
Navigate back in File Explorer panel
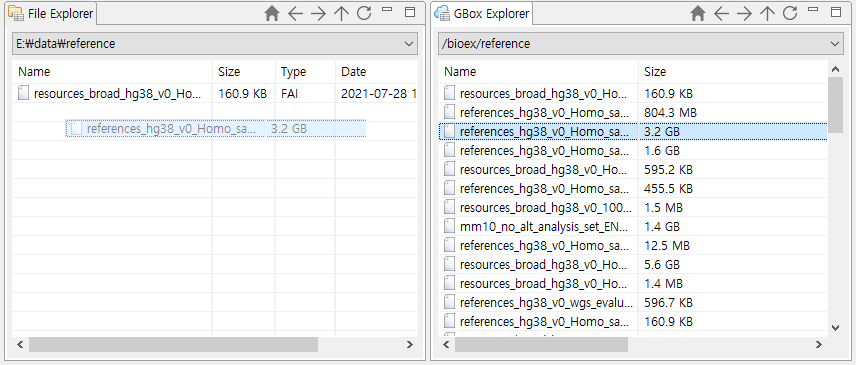pos(295,14)
